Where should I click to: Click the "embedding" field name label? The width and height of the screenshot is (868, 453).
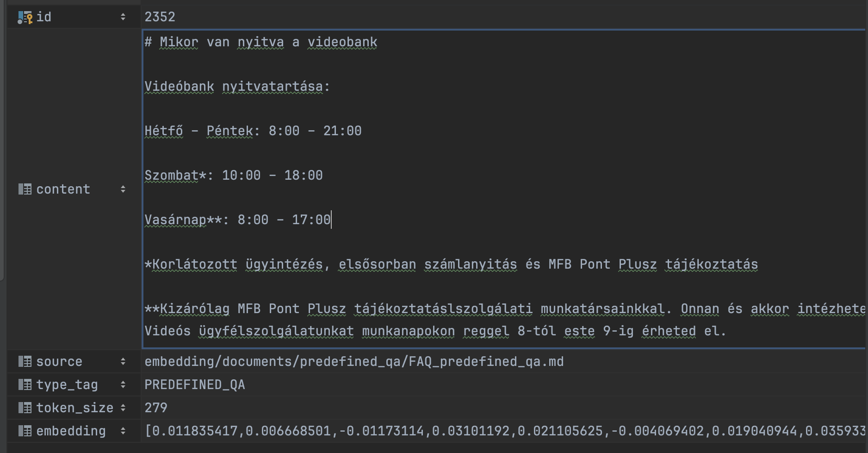pos(71,431)
